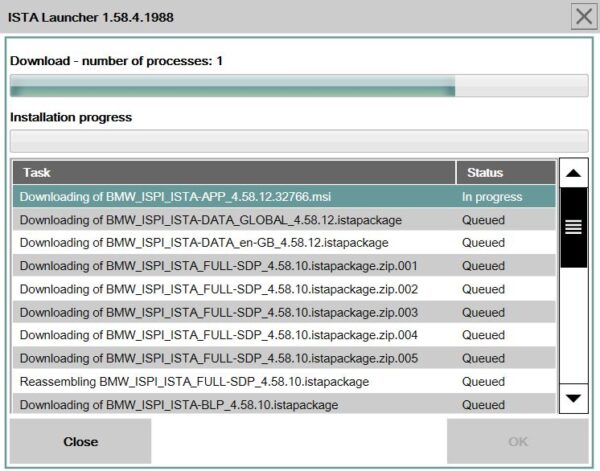
Task: Close the ISTA Launcher window with X
Action: pos(584,16)
